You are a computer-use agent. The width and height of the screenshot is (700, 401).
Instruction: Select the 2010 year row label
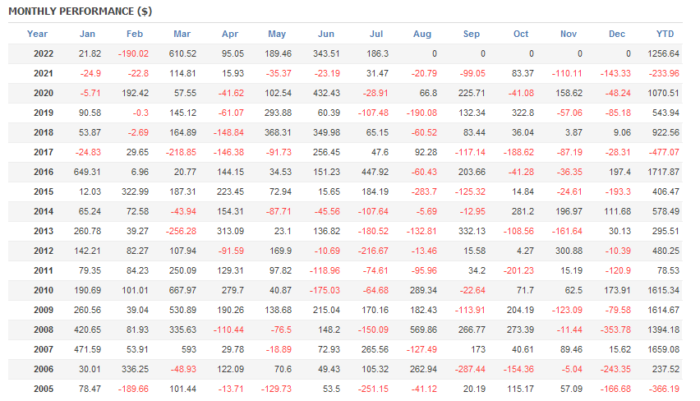click(43, 290)
